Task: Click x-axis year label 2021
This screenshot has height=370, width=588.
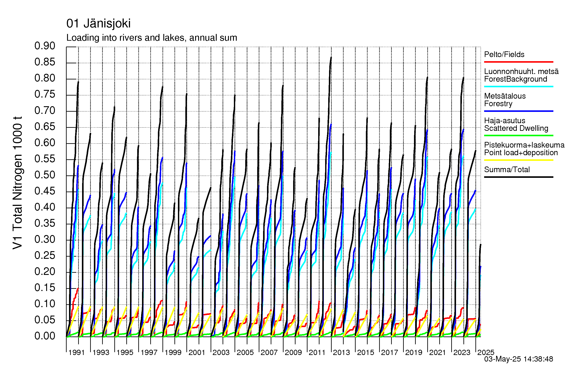Action: [438, 352]
